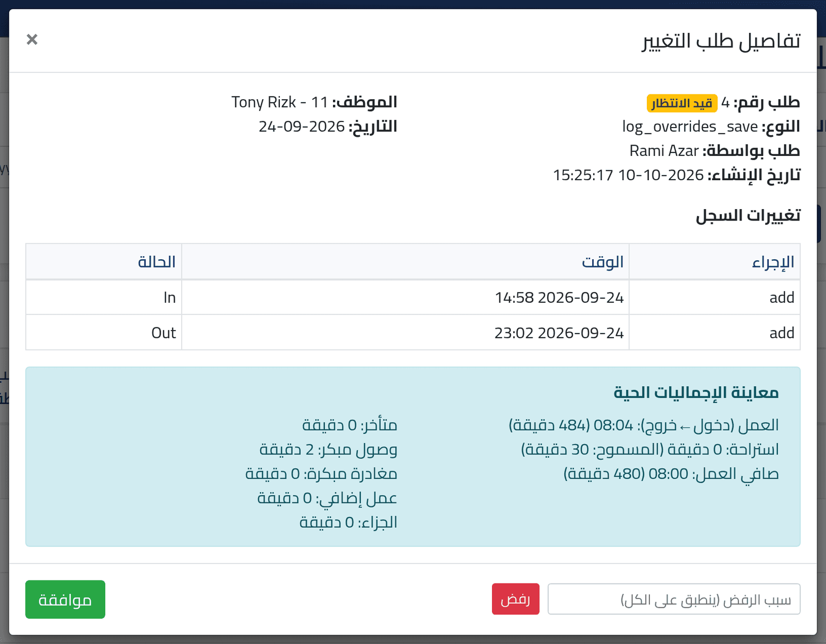Select employee name Tony Rizk - 11
This screenshot has height=644, width=826.
(279, 102)
